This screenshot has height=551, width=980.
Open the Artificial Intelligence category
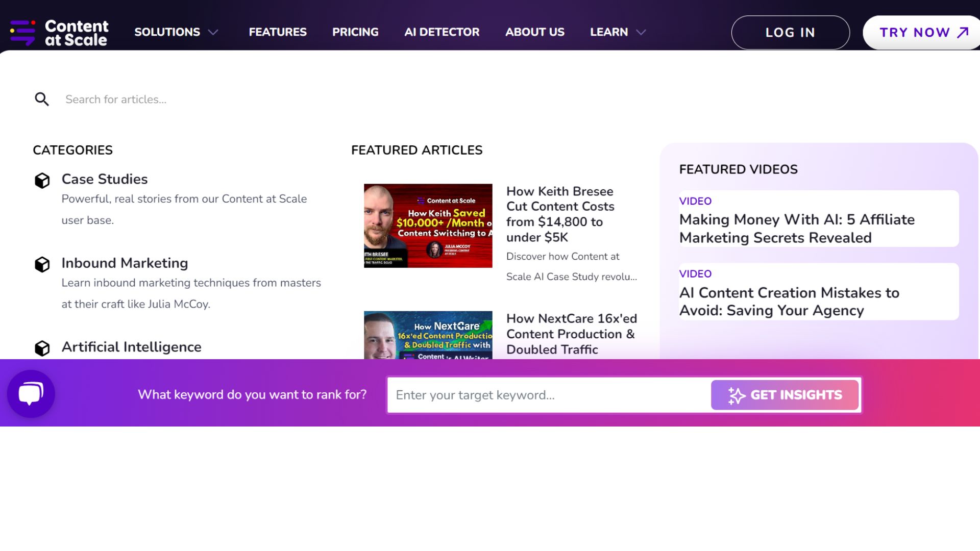coord(131,347)
